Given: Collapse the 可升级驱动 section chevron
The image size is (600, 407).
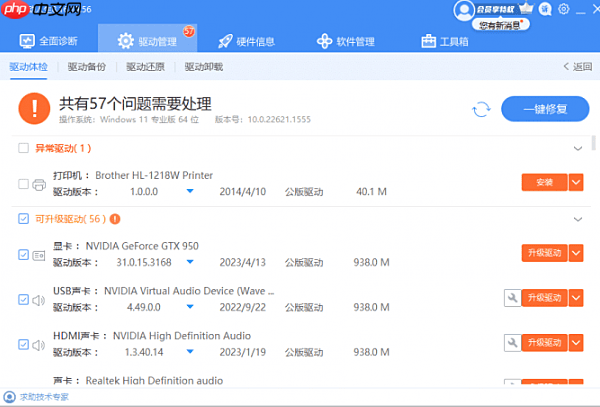Looking at the screenshot, I should [578, 220].
